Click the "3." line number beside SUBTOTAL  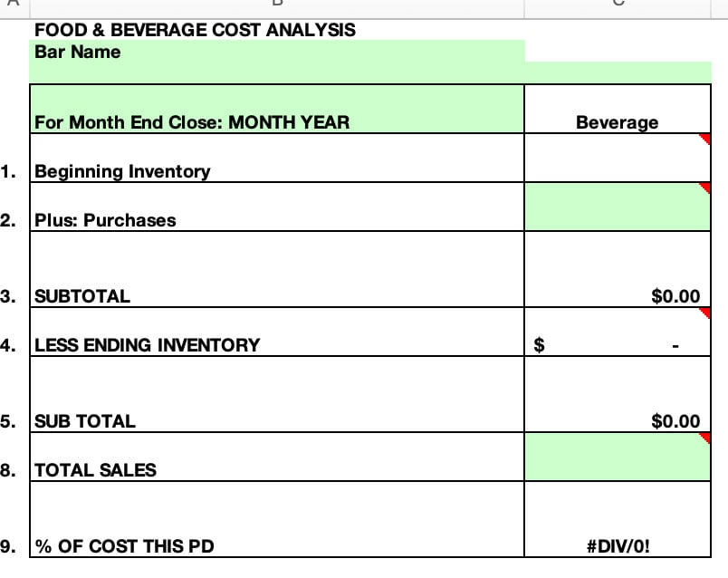coord(8,296)
